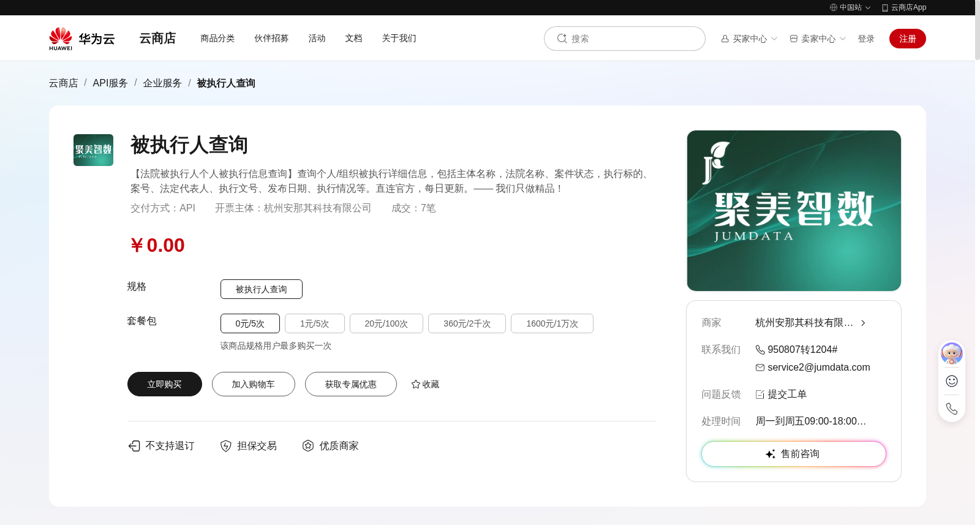The image size is (980, 525).
Task: Expand the 中国站 region dropdown
Action: pos(868,8)
